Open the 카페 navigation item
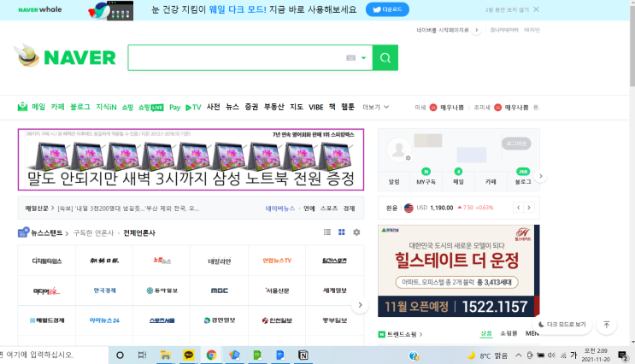Image resolution: width=635 pixels, height=364 pixels. [57, 107]
